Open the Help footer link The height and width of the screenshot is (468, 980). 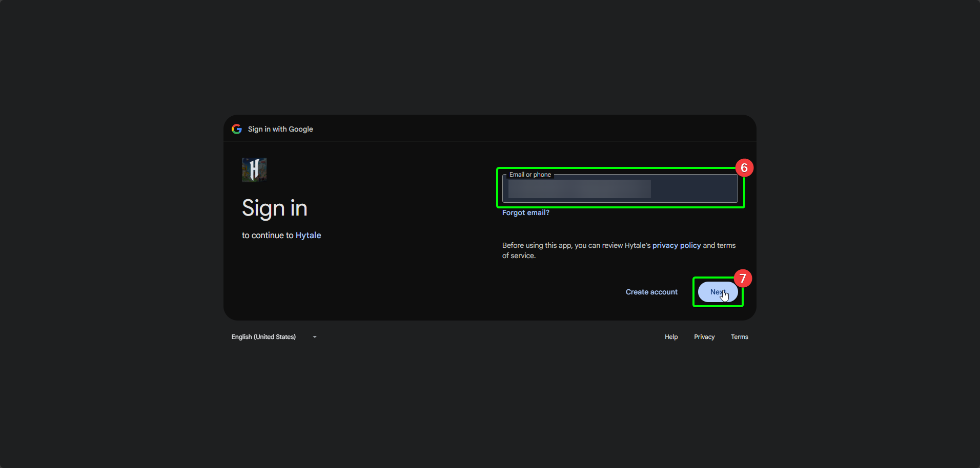click(671, 337)
